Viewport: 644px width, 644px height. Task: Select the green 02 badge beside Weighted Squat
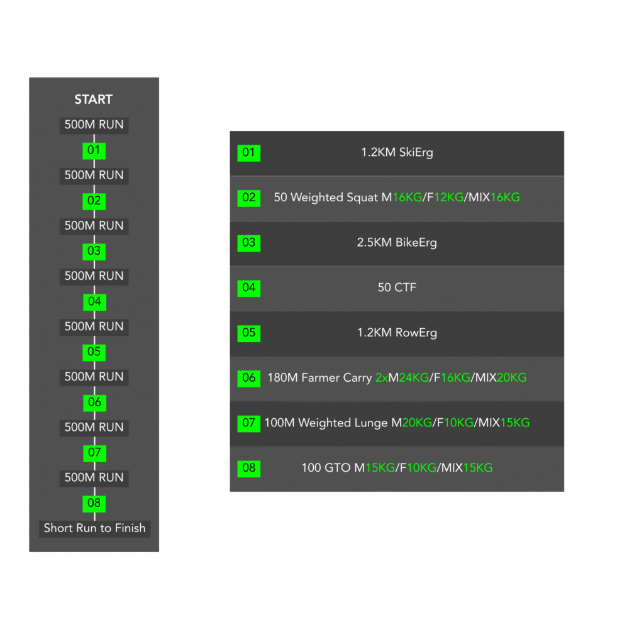coord(248,197)
